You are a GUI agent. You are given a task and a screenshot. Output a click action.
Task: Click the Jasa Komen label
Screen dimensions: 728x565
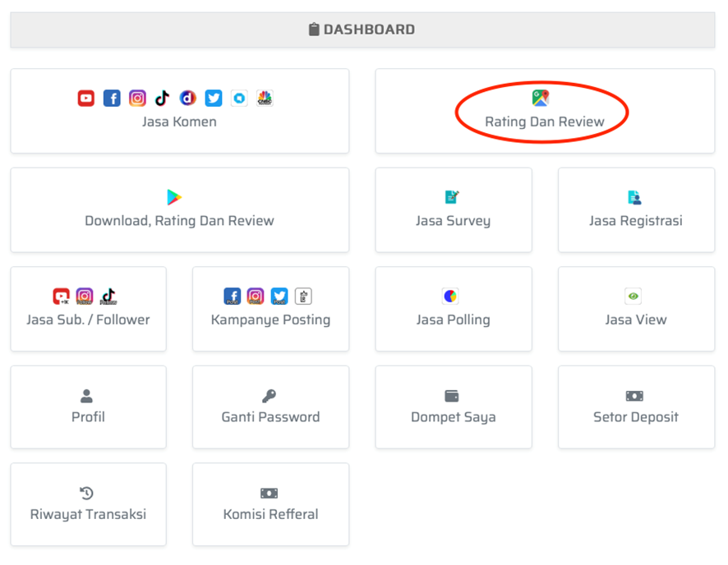click(x=179, y=122)
